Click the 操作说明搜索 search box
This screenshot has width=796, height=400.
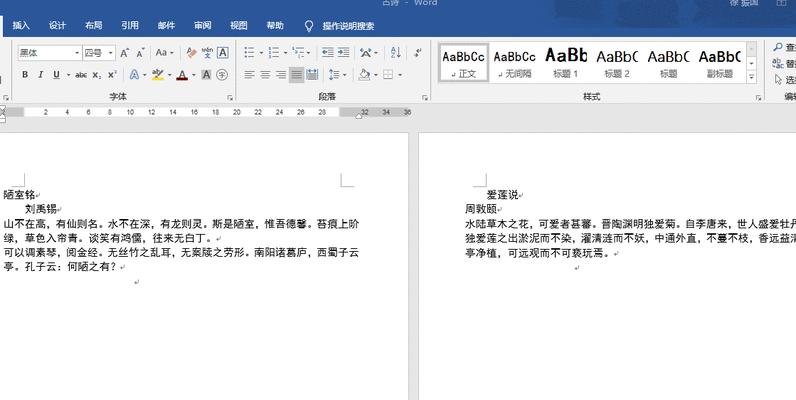coord(348,26)
